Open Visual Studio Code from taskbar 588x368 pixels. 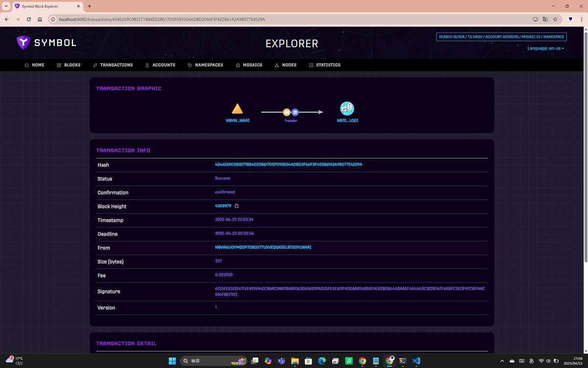(416, 361)
